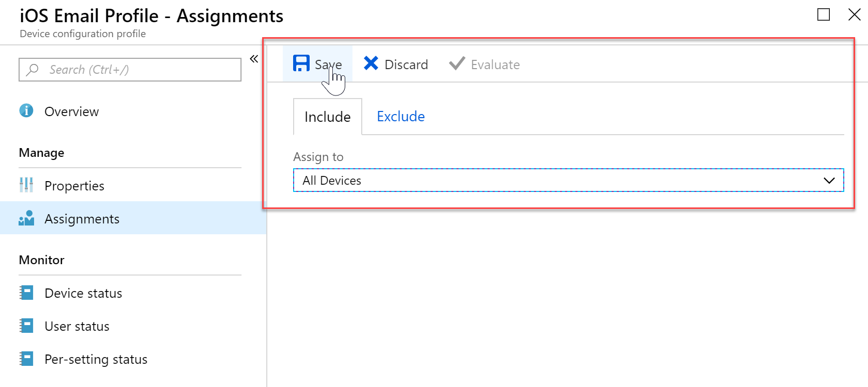868x387 pixels.
Task: Switch to the Include tab
Action: point(328,117)
